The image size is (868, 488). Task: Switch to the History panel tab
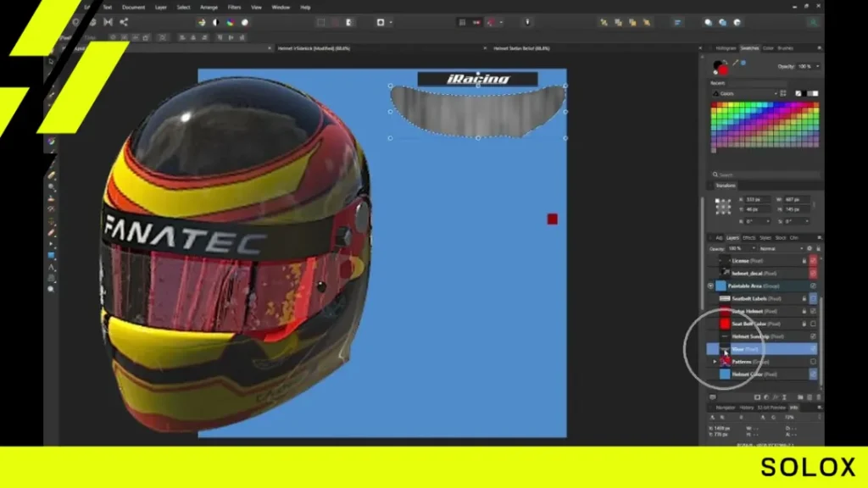(747, 408)
